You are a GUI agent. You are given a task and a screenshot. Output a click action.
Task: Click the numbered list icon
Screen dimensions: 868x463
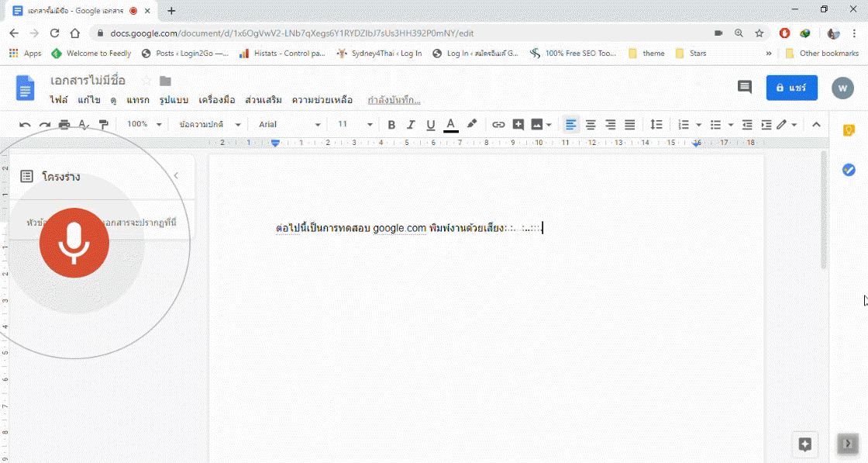684,125
